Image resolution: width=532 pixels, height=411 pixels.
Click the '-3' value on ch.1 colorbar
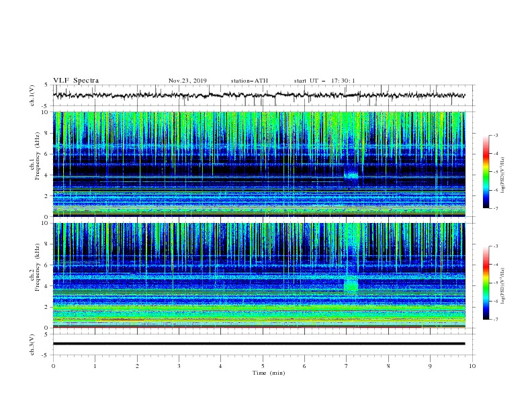(x=495, y=135)
